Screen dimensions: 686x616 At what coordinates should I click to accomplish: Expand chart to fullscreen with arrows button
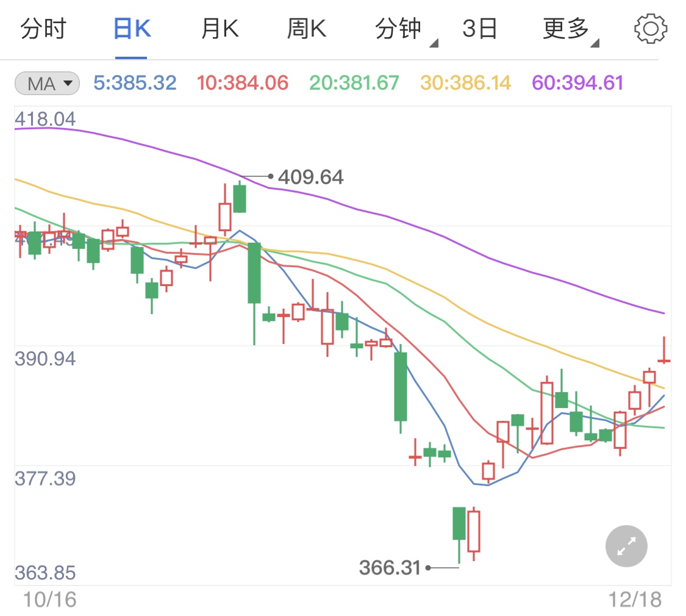pos(626,546)
